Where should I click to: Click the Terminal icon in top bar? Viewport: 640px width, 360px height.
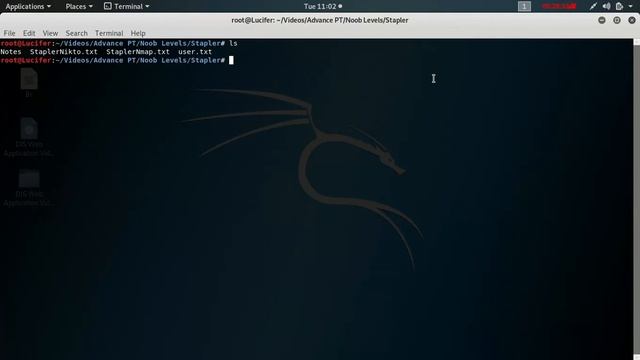pos(108,6)
